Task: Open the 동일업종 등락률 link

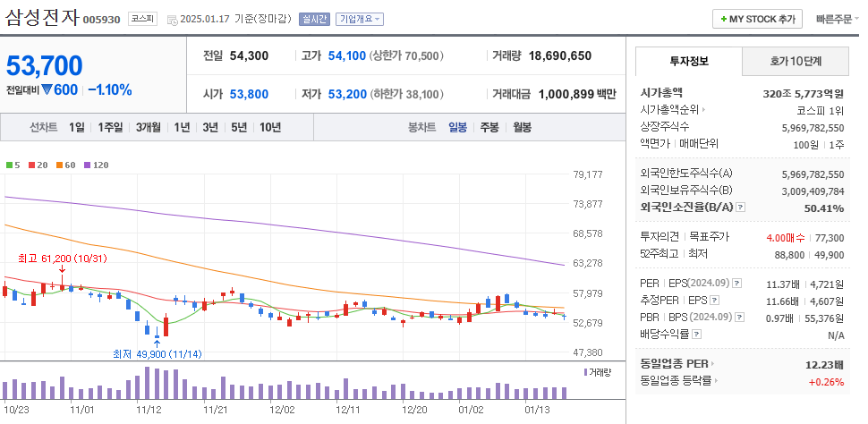Action: (x=678, y=381)
